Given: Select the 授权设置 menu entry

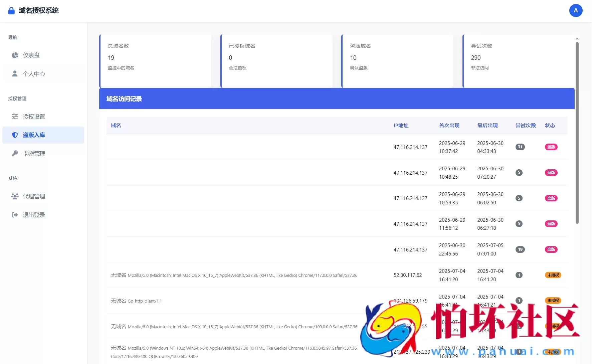Looking at the screenshot, I should [x=34, y=117].
